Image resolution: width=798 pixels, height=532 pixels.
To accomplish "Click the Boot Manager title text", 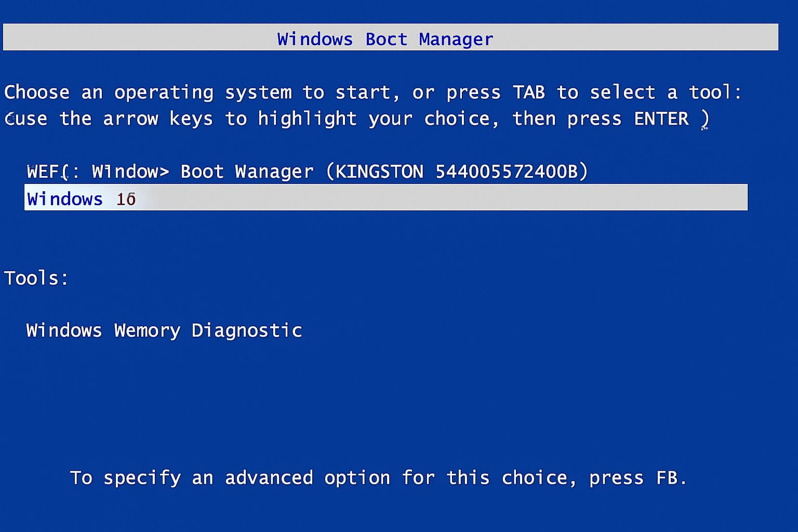I will (x=385, y=39).
